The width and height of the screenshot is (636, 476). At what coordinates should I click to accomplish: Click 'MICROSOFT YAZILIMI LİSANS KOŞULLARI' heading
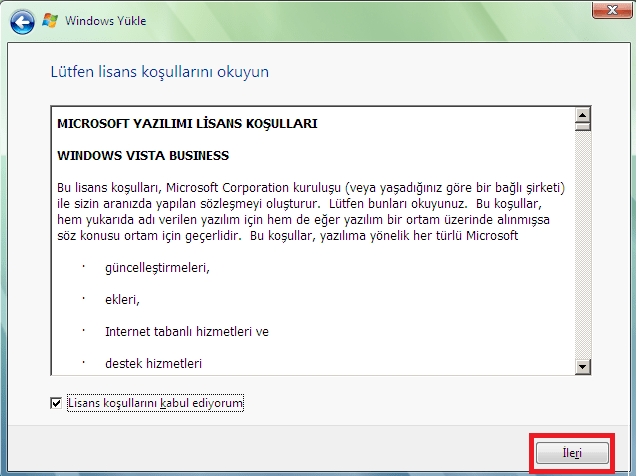[x=187, y=124]
